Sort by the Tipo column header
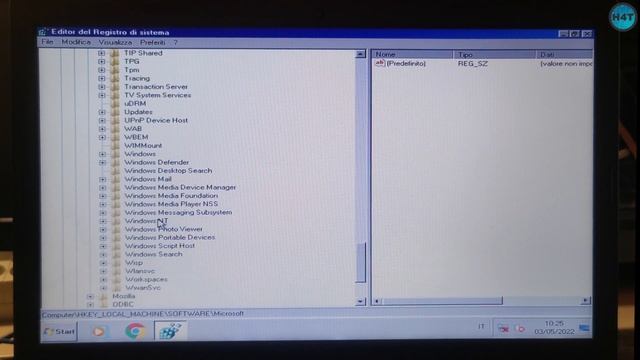640x360 pixels. click(x=495, y=54)
